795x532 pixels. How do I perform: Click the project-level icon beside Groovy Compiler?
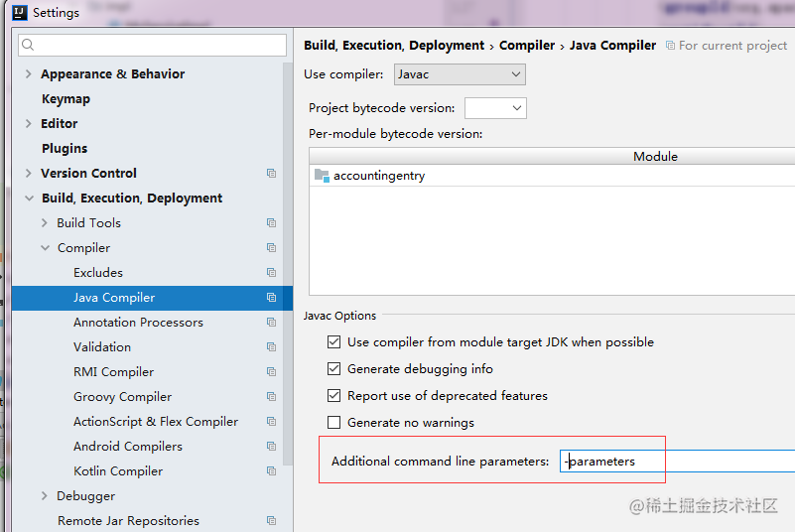[x=271, y=397]
